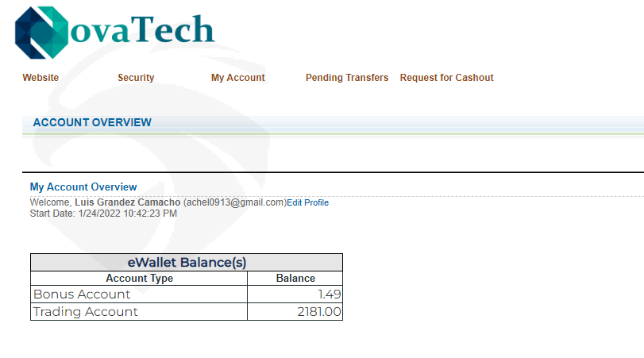Open the Security menu

[x=136, y=78]
